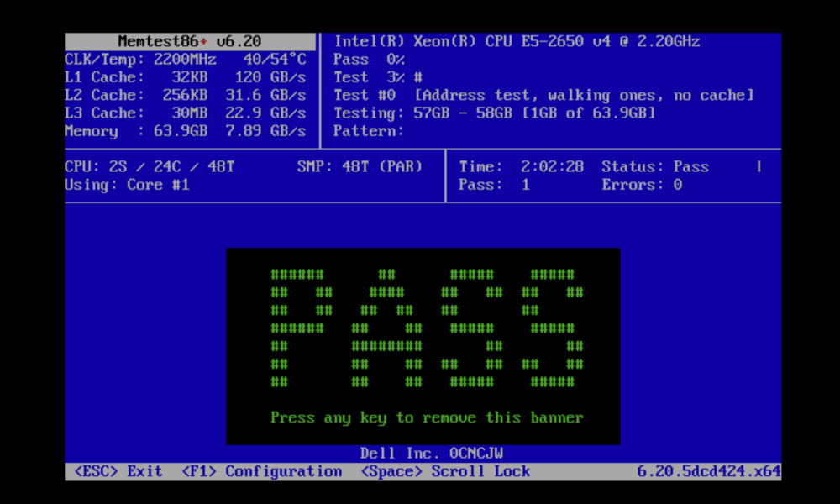Click the Status: Pass indicator
840x504 pixels.
(x=654, y=166)
